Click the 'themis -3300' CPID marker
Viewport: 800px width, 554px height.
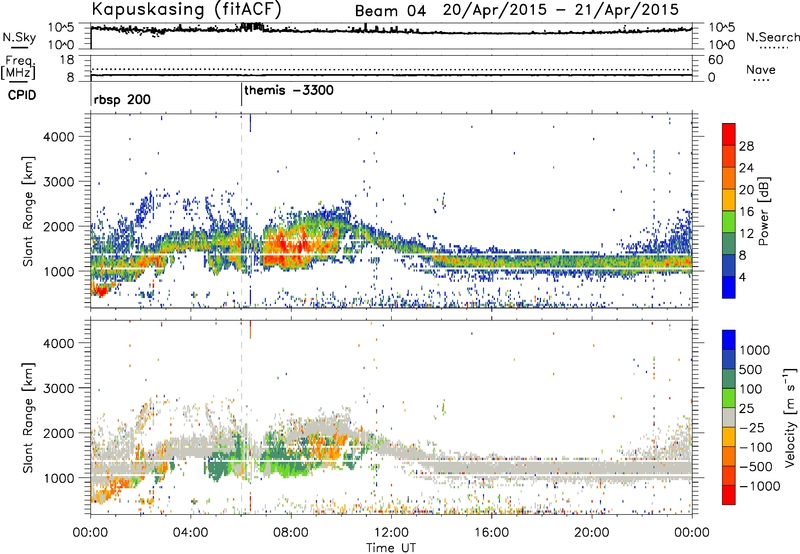click(x=289, y=90)
